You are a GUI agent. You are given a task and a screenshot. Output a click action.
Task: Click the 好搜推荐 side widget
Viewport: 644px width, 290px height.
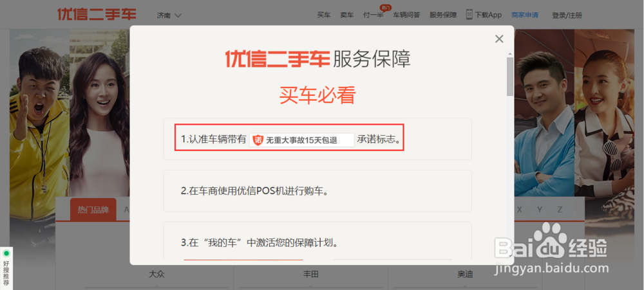[x=6, y=268]
